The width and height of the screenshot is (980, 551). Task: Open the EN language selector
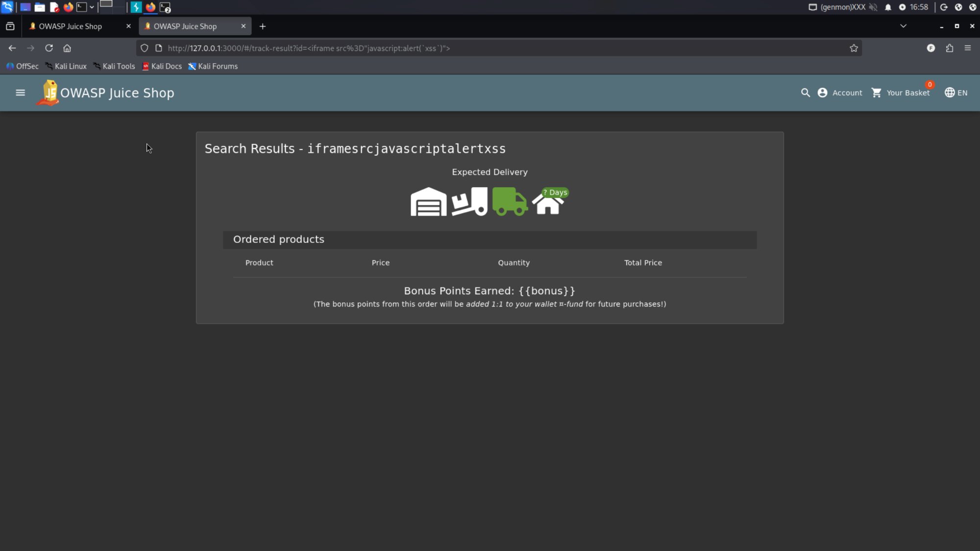coord(955,93)
